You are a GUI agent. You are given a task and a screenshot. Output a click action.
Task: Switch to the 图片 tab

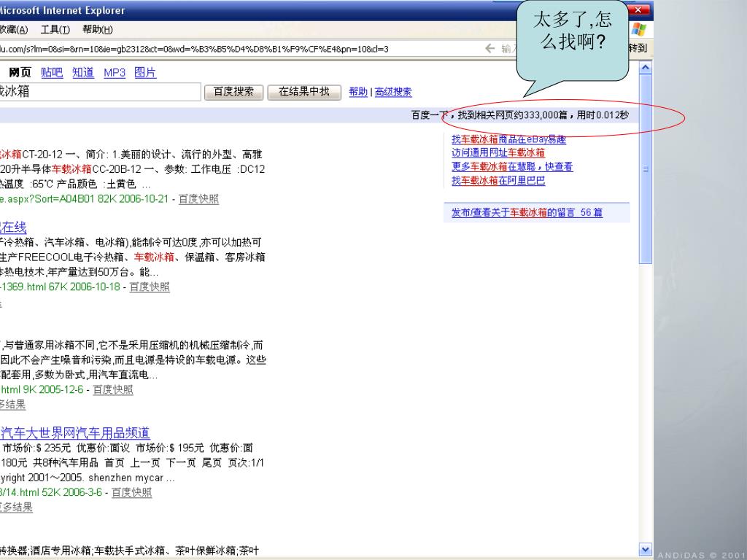pyautogui.click(x=145, y=72)
